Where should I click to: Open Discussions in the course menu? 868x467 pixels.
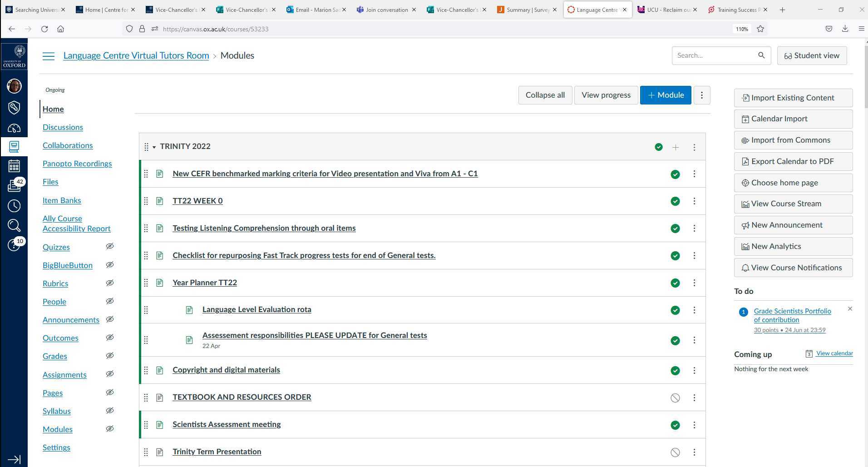(x=63, y=127)
